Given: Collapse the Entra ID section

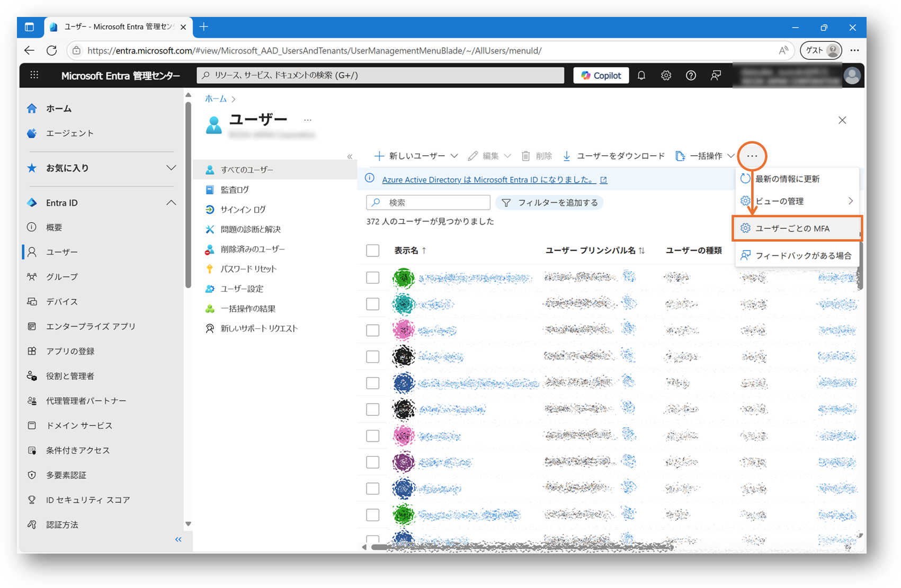Looking at the screenshot, I should [171, 203].
